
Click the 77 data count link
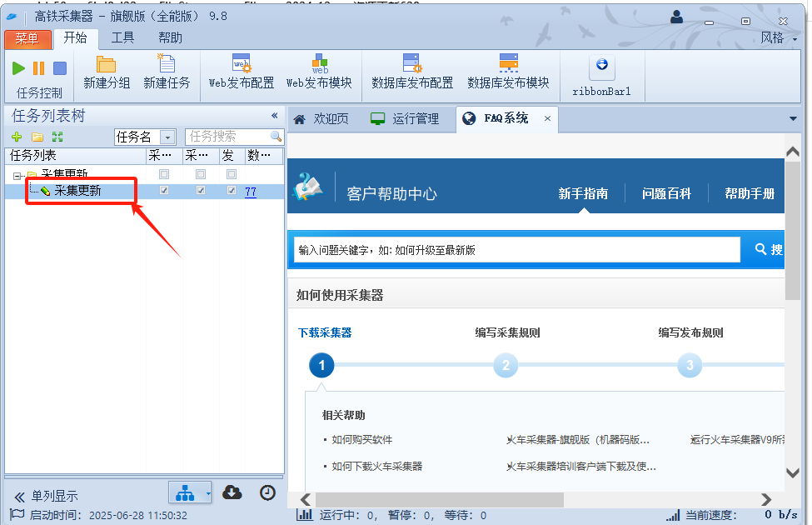pos(251,192)
